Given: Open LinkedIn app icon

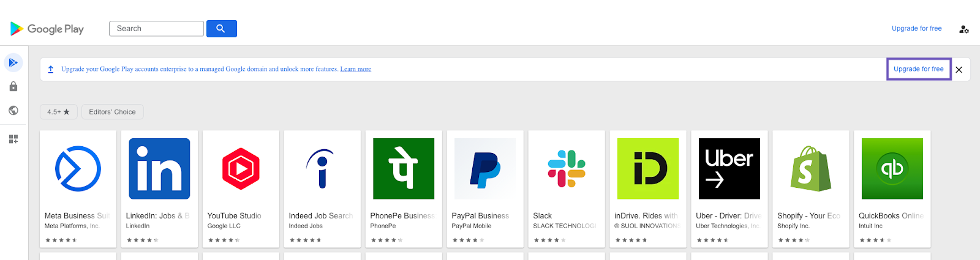Looking at the screenshot, I should [x=159, y=169].
